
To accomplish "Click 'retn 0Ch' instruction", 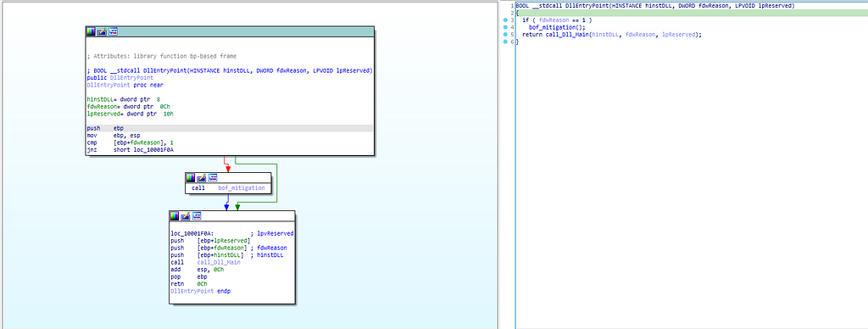I will (189, 283).
